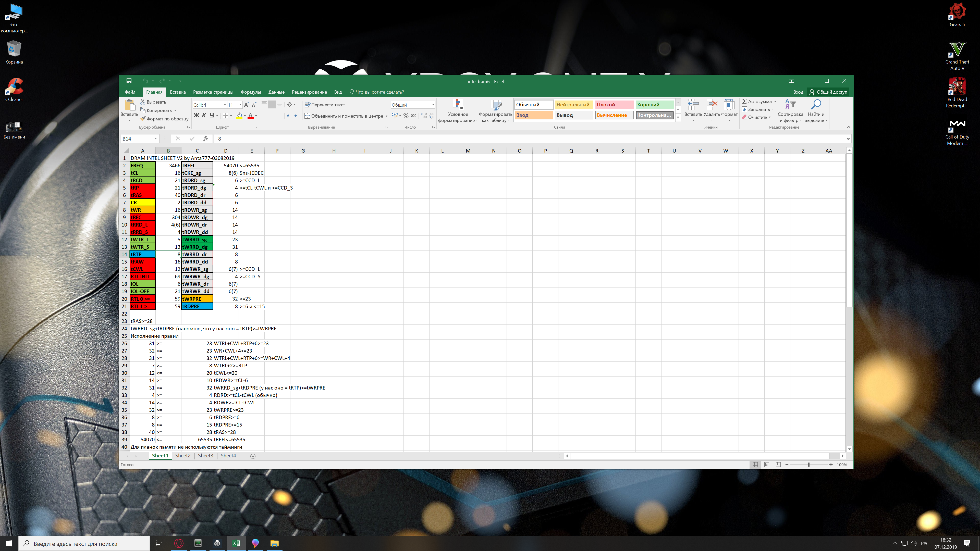Click the AutoSum (Автосумма) sigma icon
980x551 pixels.
click(x=744, y=102)
